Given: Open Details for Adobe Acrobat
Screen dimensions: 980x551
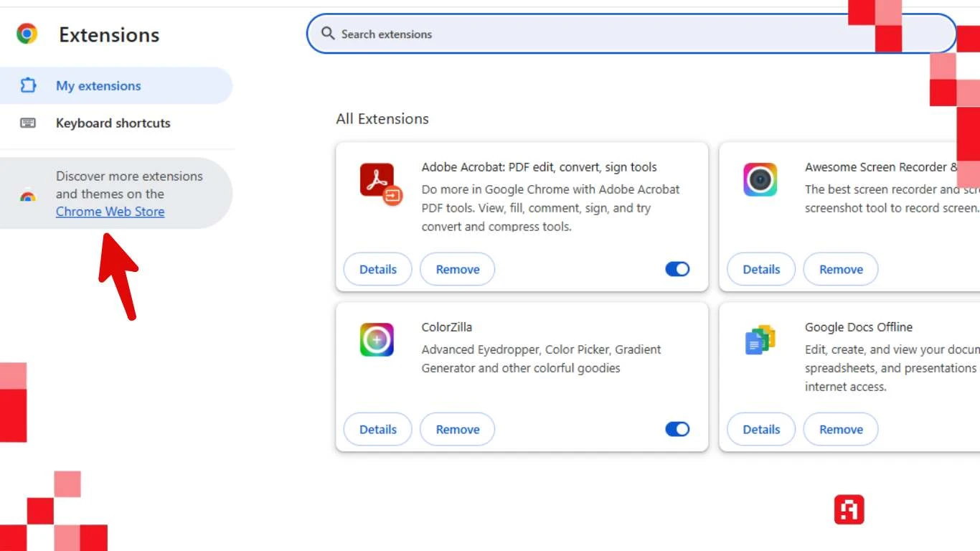Looking at the screenshot, I should click(x=377, y=270).
